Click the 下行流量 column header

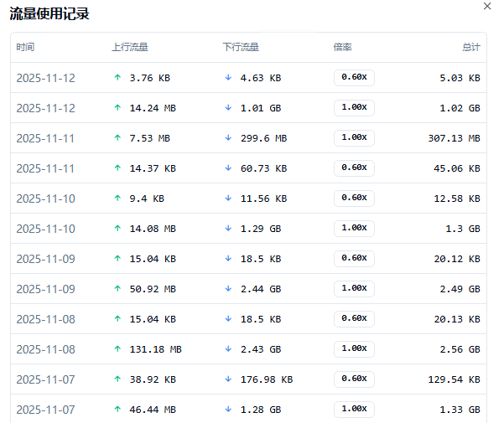click(241, 48)
